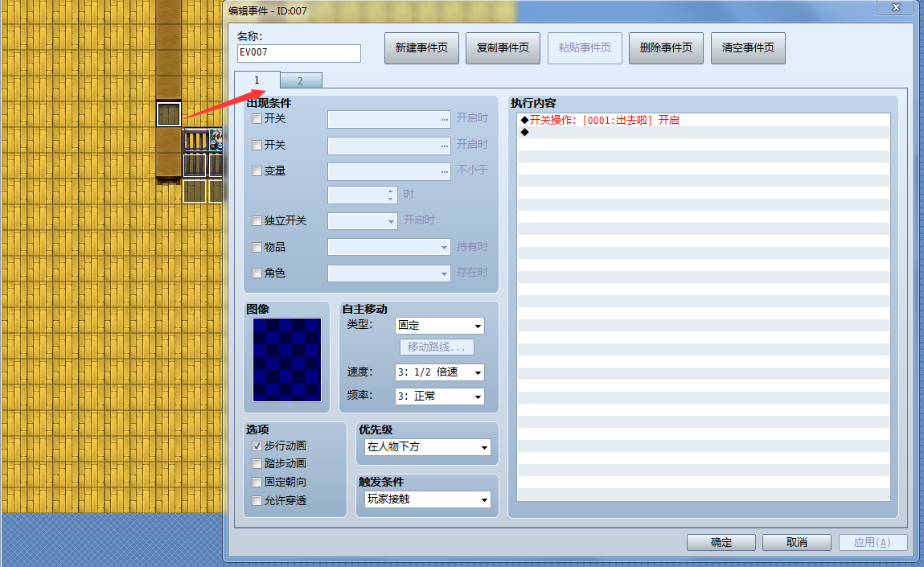Uncheck the 步行动画 option
924x567 pixels.
tap(257, 446)
